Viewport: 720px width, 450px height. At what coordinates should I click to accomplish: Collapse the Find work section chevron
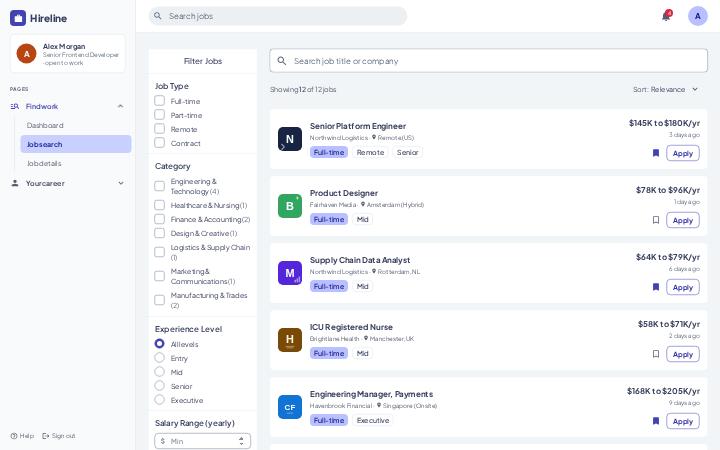120,107
